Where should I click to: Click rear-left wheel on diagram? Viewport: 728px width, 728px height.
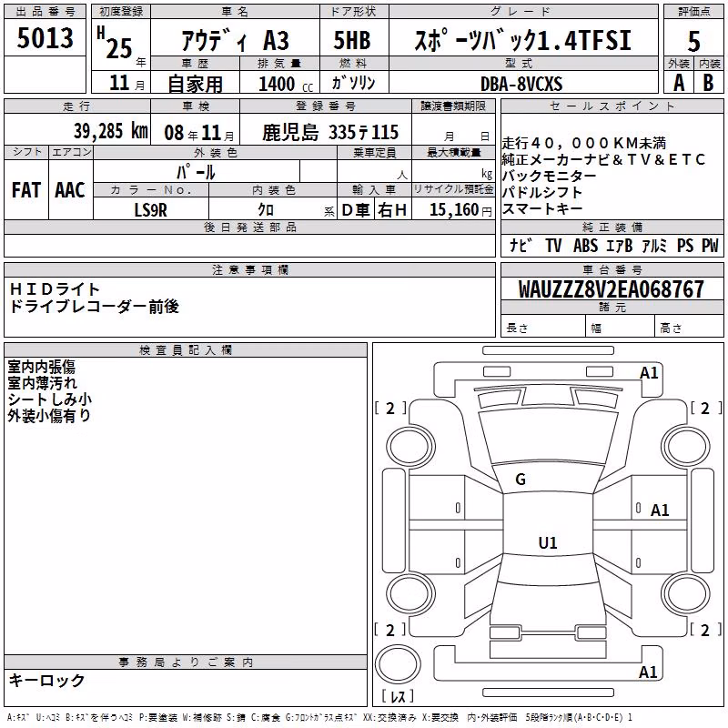(x=409, y=596)
